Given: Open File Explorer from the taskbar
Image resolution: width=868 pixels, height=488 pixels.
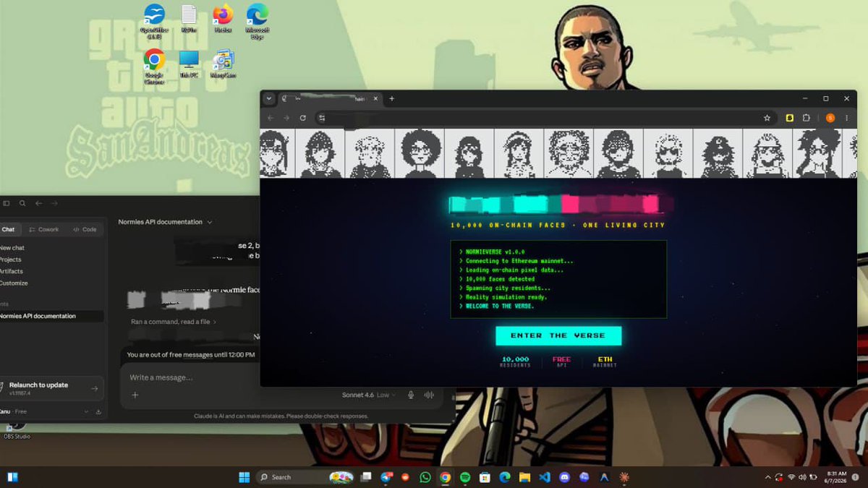Looking at the screenshot, I should [x=524, y=477].
